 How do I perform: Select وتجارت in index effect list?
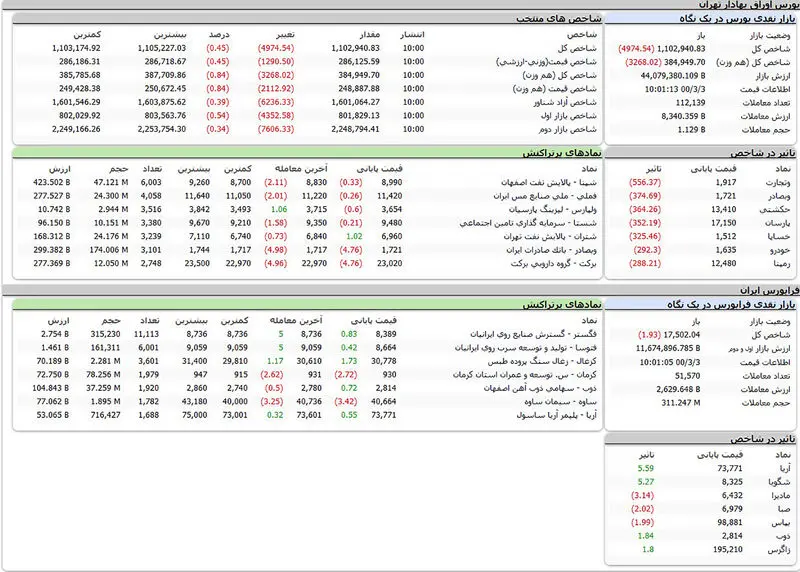[x=778, y=182]
